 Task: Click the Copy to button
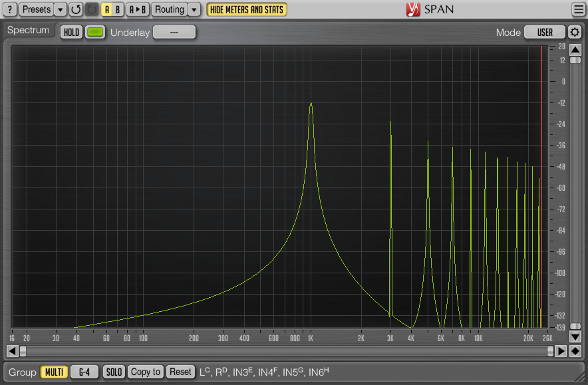click(x=146, y=372)
